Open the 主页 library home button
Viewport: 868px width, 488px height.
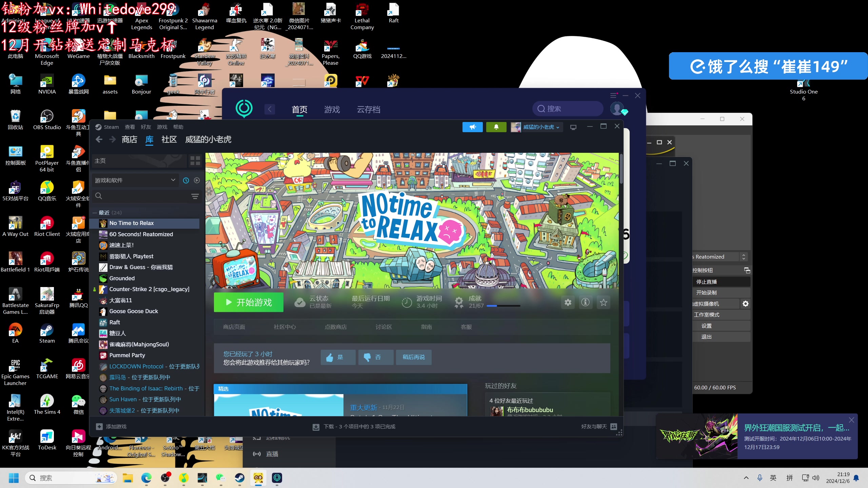(139, 161)
